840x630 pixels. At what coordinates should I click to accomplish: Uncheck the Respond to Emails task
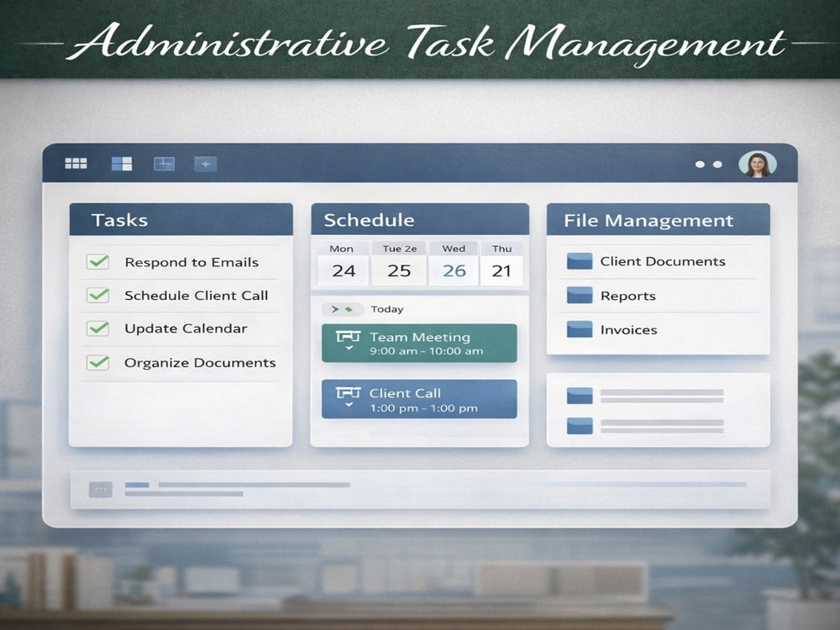(x=98, y=261)
